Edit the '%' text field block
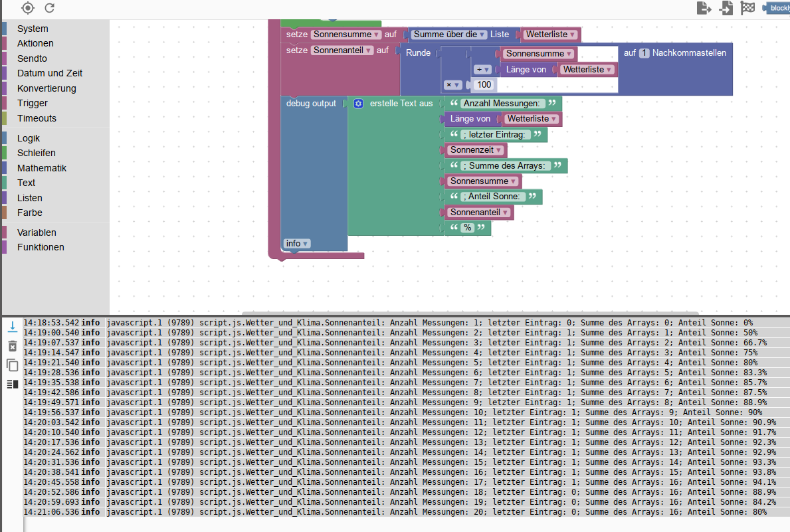The height and width of the screenshot is (532, 790). pos(468,228)
